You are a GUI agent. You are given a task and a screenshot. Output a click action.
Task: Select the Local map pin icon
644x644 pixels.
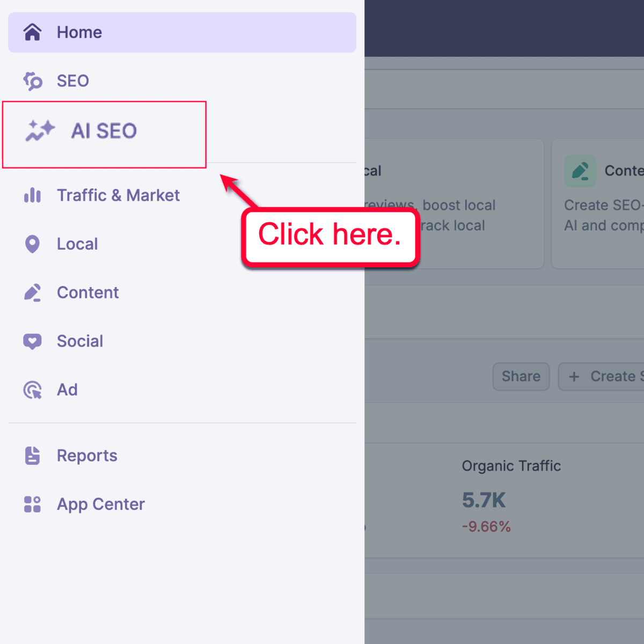coord(32,244)
